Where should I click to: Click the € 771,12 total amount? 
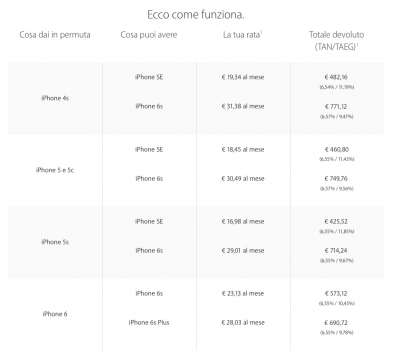point(336,107)
